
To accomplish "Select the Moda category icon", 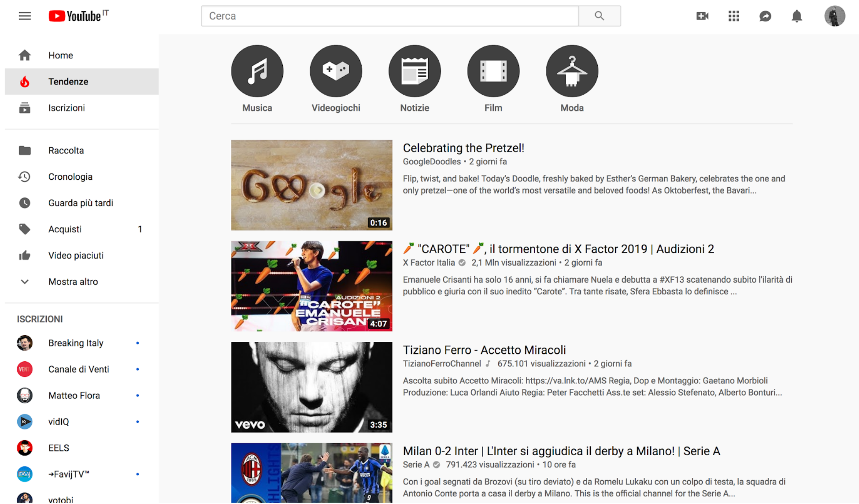I will [572, 71].
